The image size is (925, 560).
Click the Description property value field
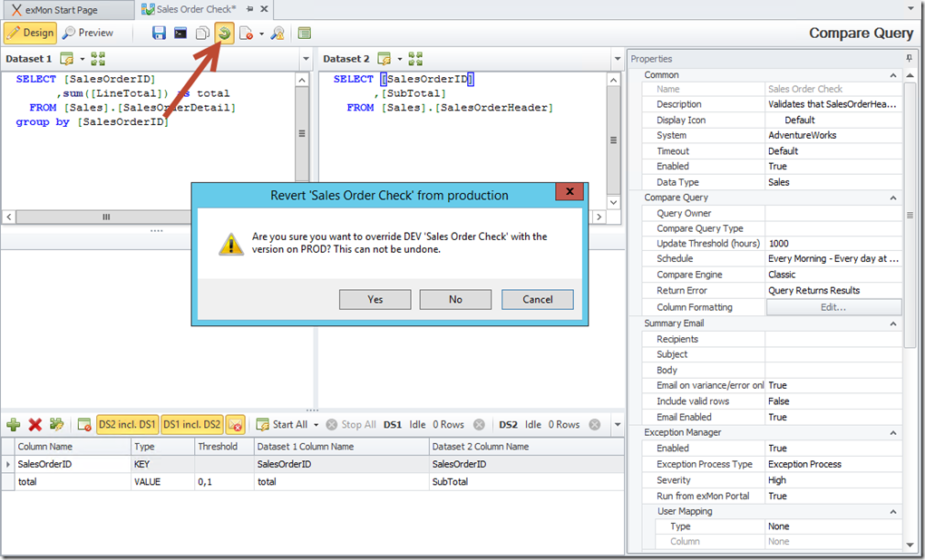click(833, 104)
